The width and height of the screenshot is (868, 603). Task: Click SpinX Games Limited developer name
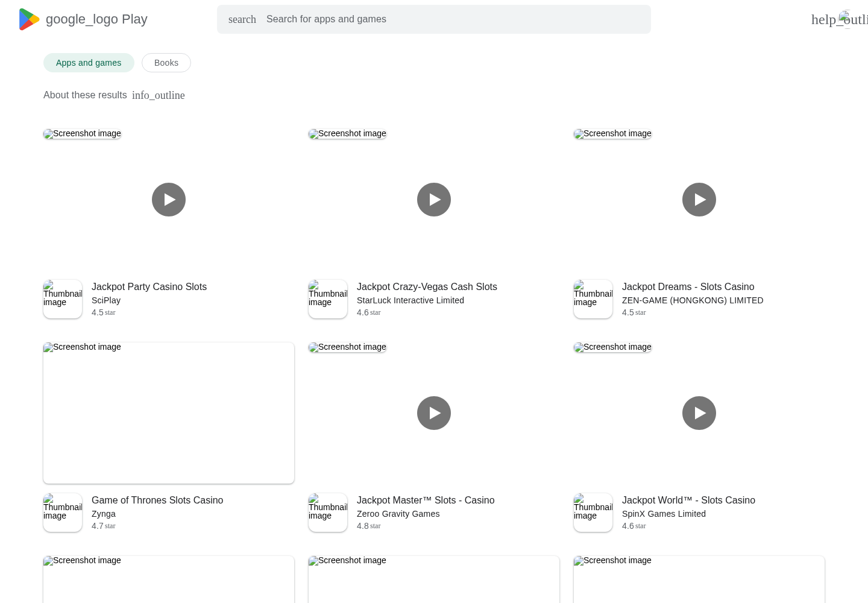[x=664, y=514]
